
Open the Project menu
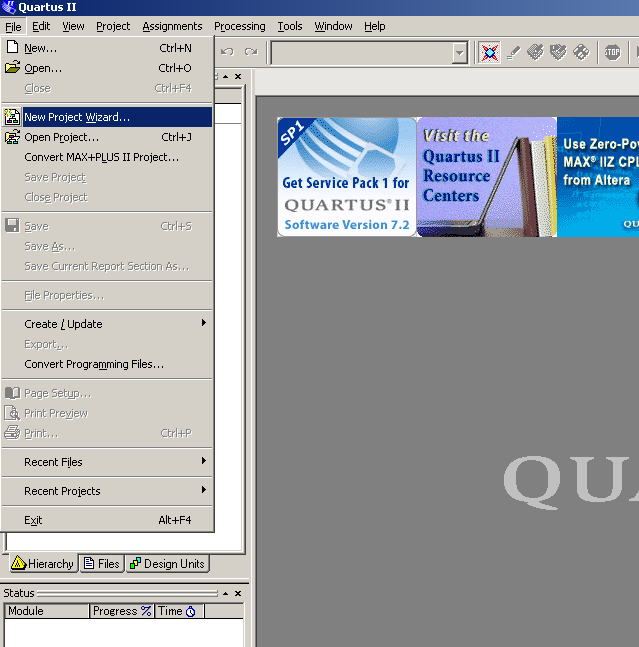(113, 26)
